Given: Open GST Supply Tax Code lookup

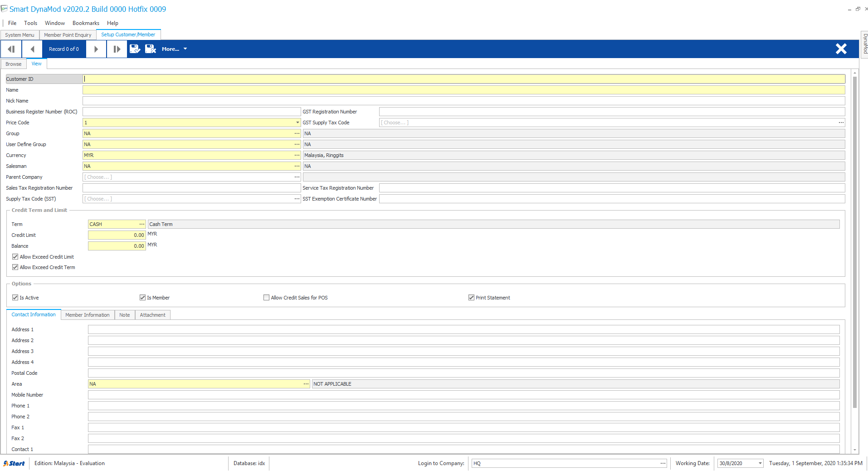Looking at the screenshot, I should pyautogui.click(x=841, y=123).
